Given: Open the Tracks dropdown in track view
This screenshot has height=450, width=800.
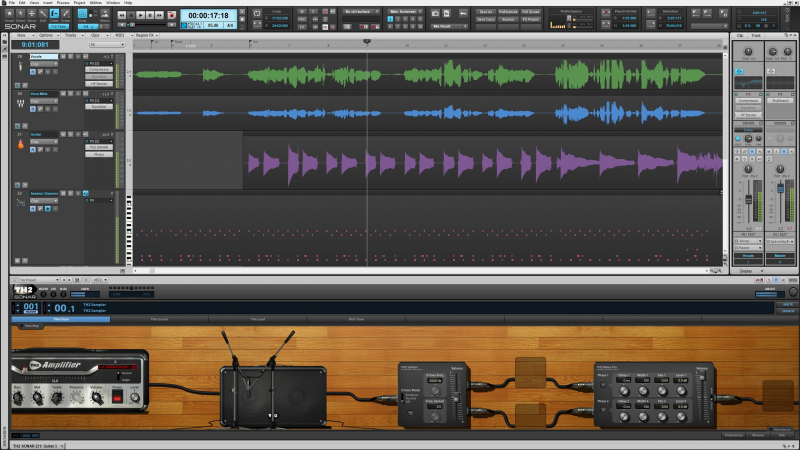Looking at the screenshot, I should pos(71,34).
